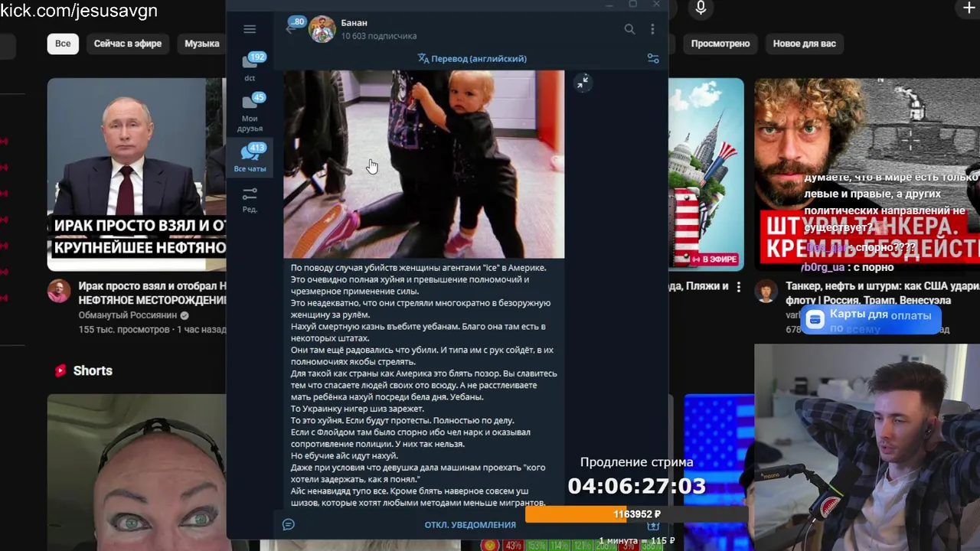Screen dimensions: 980x551
Task: Open the channel three-dot options menu
Action: [x=652, y=29]
